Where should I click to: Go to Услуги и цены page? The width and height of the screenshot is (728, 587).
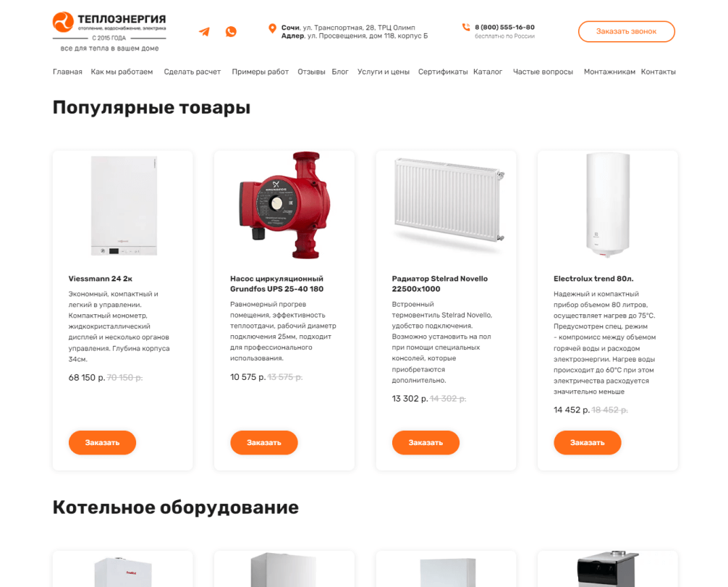(x=384, y=72)
